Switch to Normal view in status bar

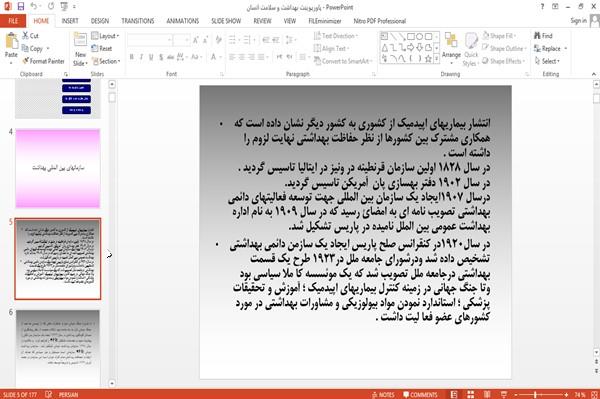pyautogui.click(x=454, y=394)
